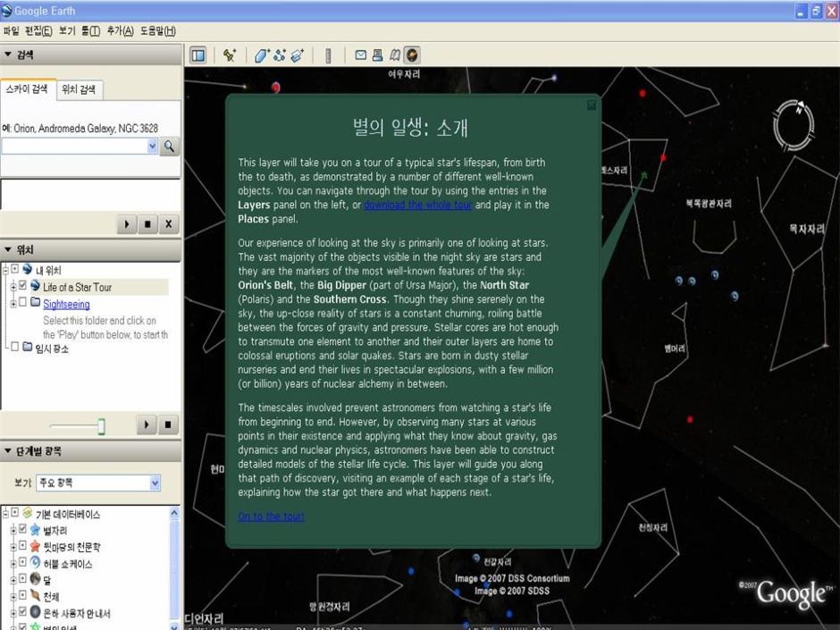This screenshot has width=840, height=630.
Task: Collapse the 단계별 항목 panel header
Action: pos(90,451)
